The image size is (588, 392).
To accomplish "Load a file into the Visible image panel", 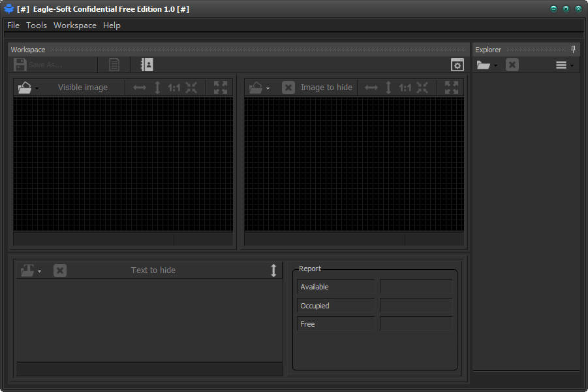I will (25, 88).
